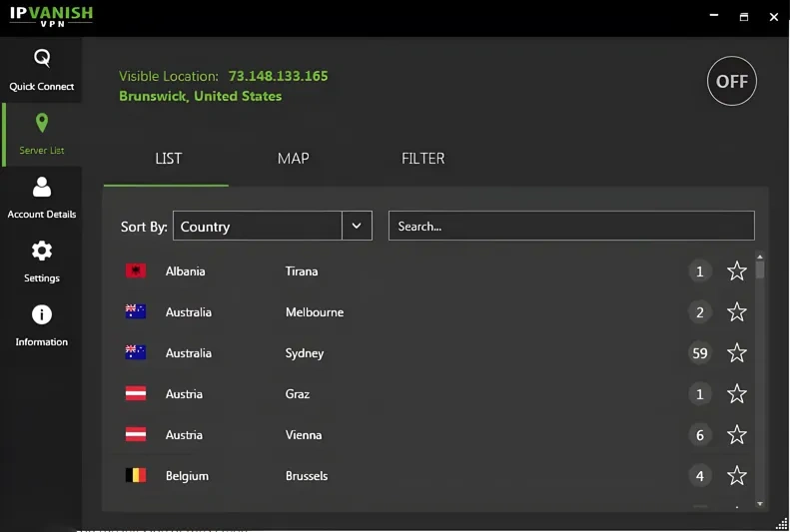Screen dimensions: 790x532
Task: Click the server list scrollbar thumb
Action: point(760,269)
